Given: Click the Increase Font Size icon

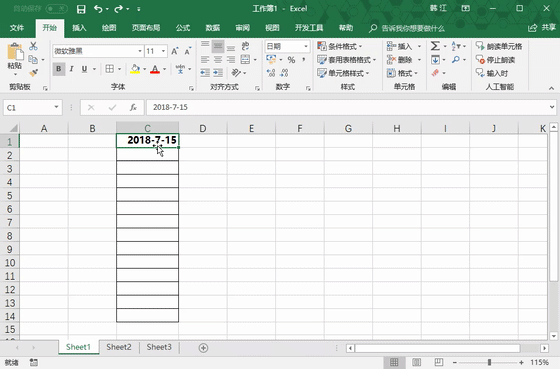Looking at the screenshot, I should tap(174, 51).
